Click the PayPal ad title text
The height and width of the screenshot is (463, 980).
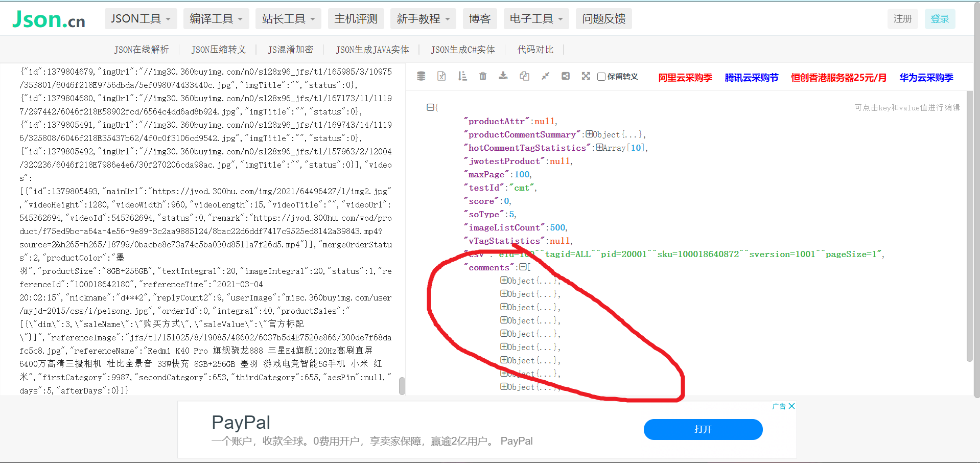point(241,422)
